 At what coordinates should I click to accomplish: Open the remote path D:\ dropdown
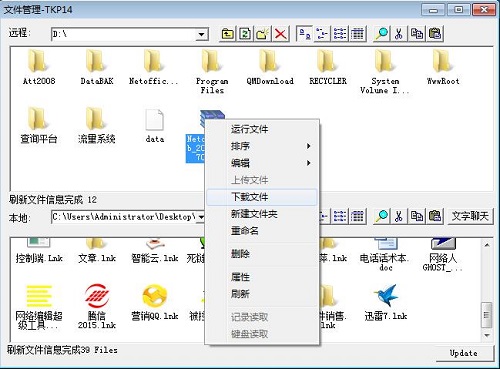201,34
